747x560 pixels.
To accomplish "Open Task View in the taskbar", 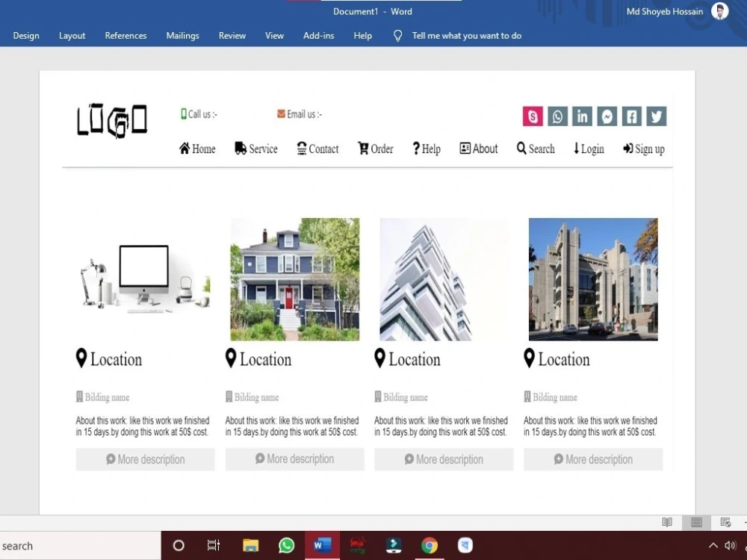I will click(x=214, y=545).
